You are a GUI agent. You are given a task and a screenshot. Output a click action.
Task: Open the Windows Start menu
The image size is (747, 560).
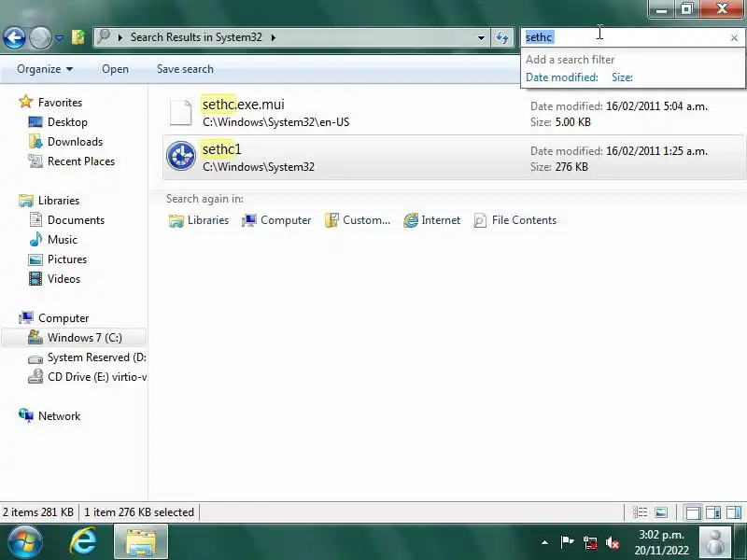pos(25,542)
